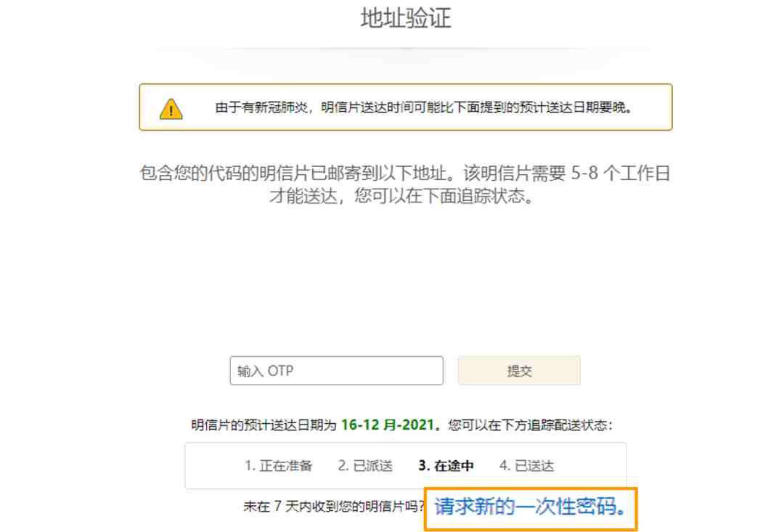
Task: Click the 提交 submit button
Action: pyautogui.click(x=519, y=370)
